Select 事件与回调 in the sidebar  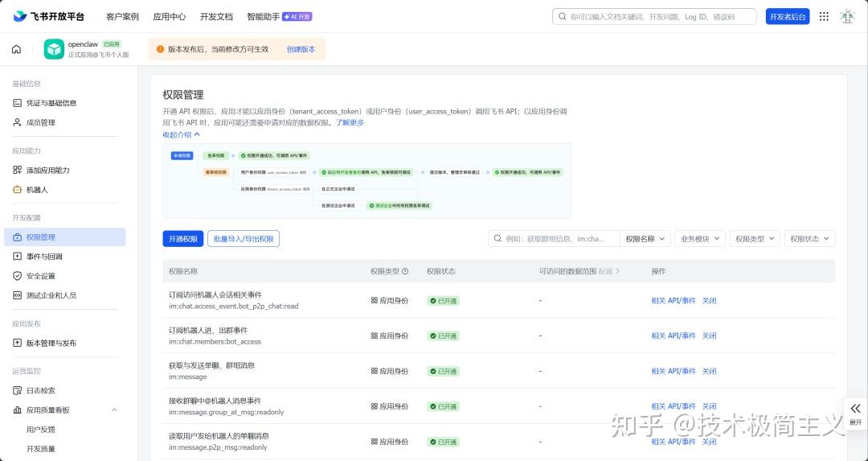(44, 257)
